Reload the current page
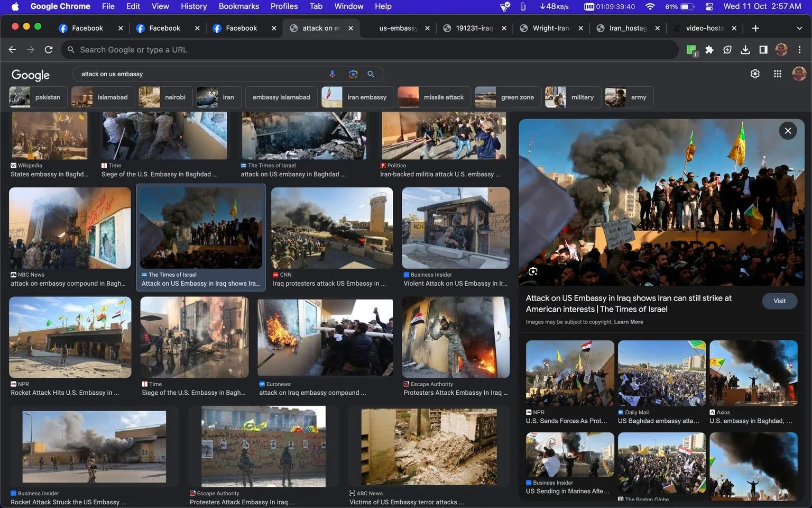The width and height of the screenshot is (812, 508). (x=49, y=50)
